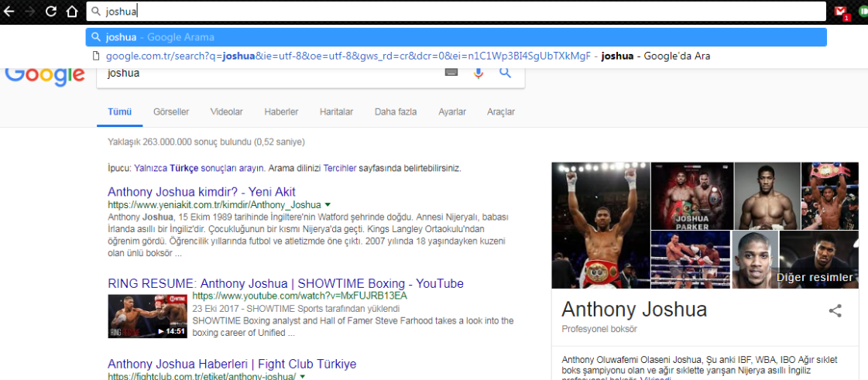Click the youtube.com/watch green URL text
This screenshot has width=868, height=380.
(300, 296)
